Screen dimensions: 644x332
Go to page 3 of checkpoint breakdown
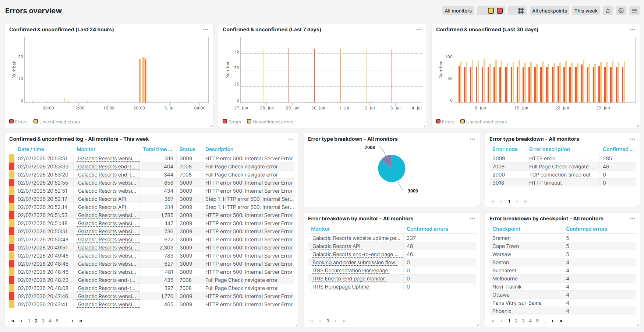tap(523, 321)
